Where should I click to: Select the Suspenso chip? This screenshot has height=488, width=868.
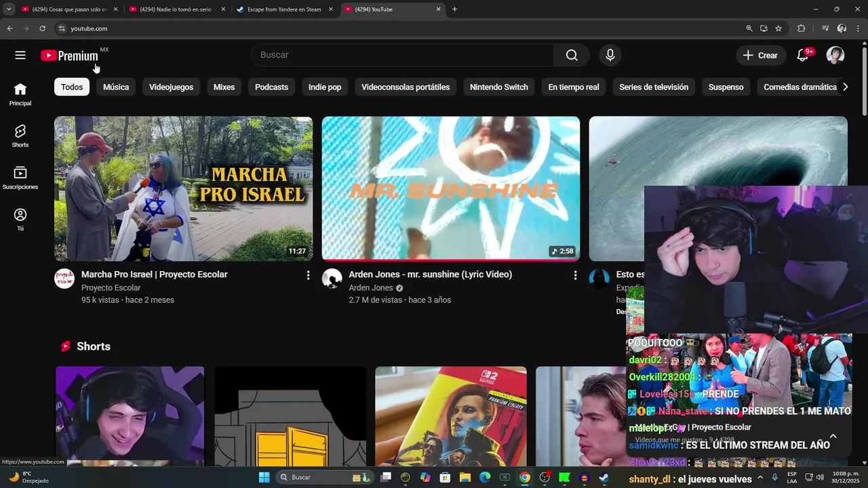(x=726, y=87)
